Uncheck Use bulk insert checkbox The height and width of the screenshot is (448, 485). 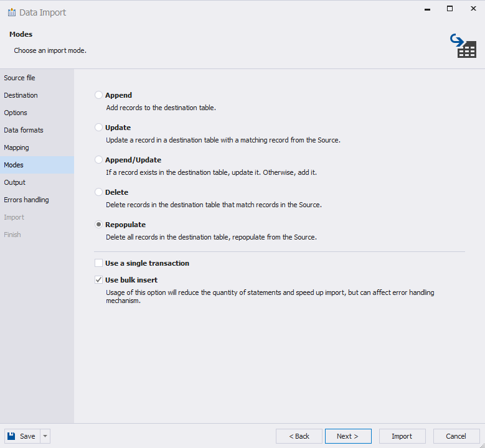pyautogui.click(x=98, y=280)
